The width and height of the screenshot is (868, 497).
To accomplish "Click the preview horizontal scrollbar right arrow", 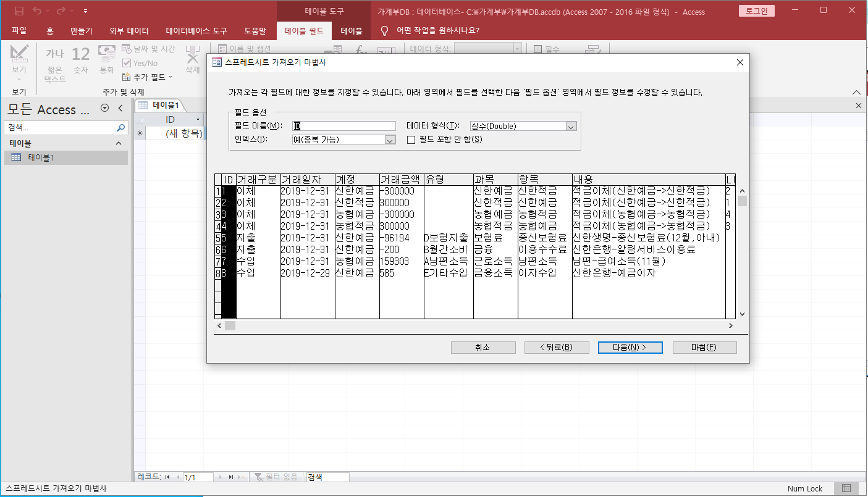I will [730, 325].
